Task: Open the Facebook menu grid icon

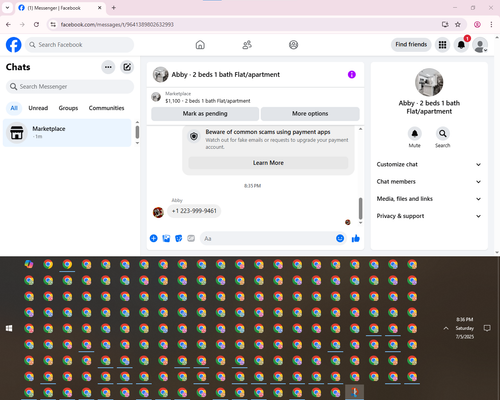Action: 442,45
